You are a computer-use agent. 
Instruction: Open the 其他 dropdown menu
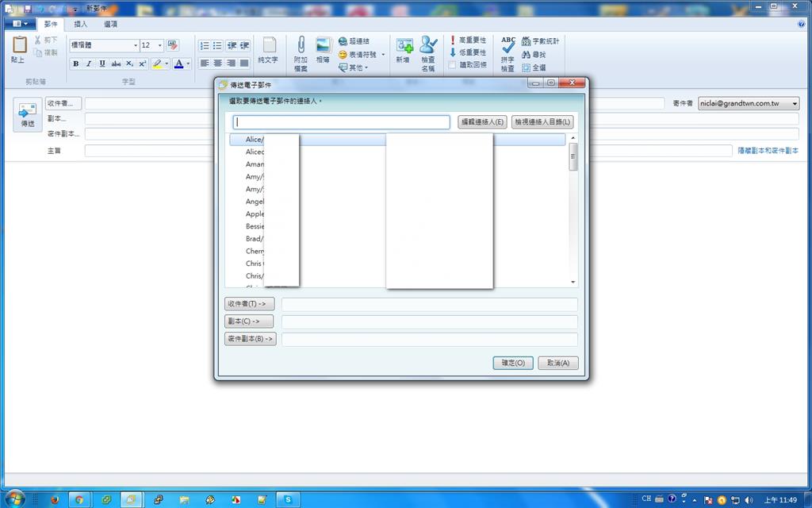pos(353,67)
